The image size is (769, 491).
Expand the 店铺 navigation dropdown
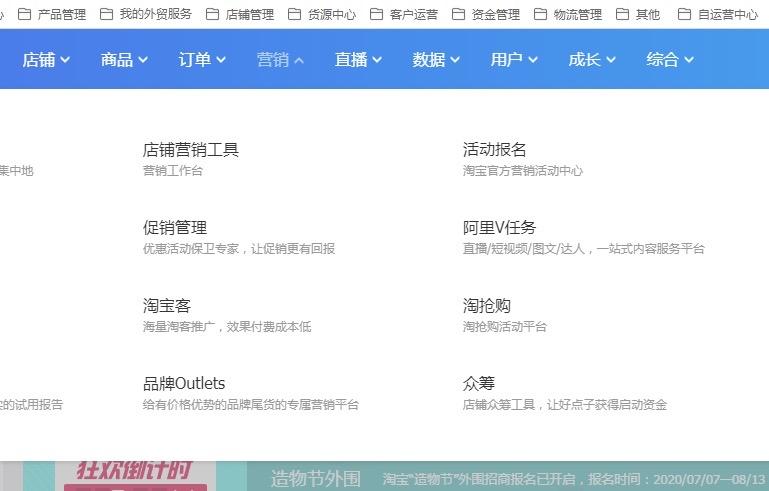coord(46,60)
